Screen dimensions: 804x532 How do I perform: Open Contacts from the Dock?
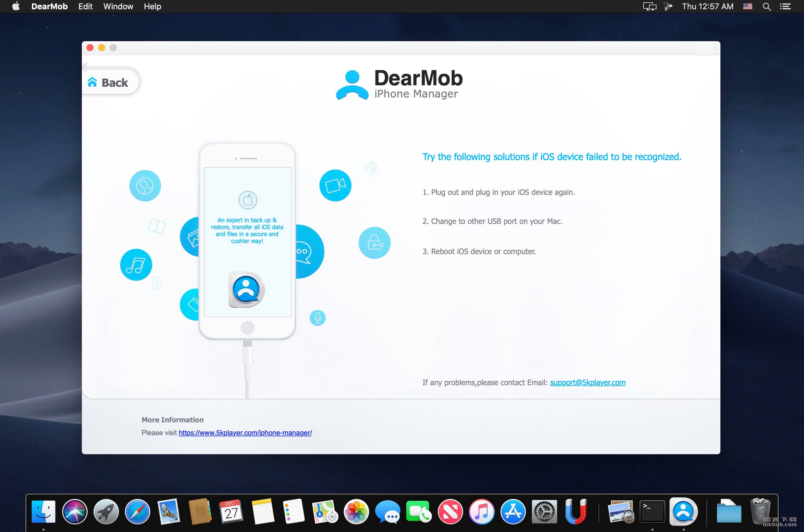coord(200,511)
